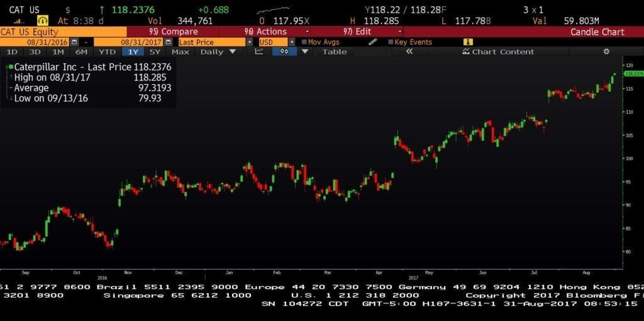Open chart settings gear icon
Image resolution: width=644 pixels, height=321 pixels.
click(606, 52)
